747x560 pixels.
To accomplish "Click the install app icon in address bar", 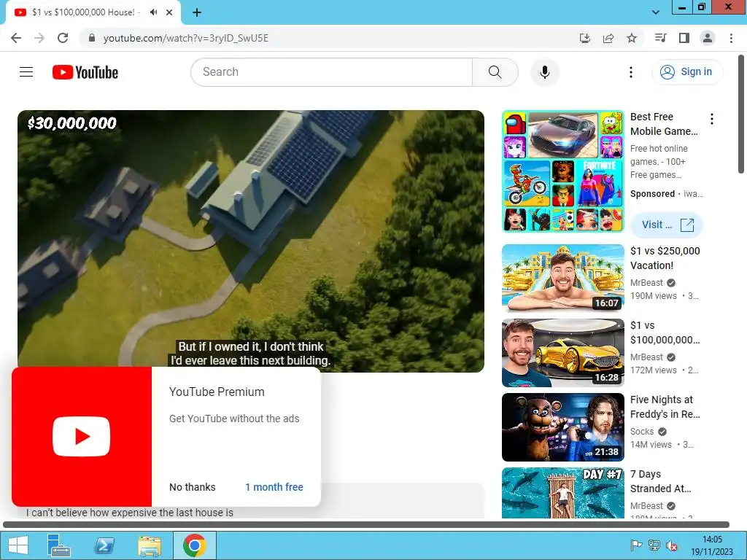I will point(585,38).
